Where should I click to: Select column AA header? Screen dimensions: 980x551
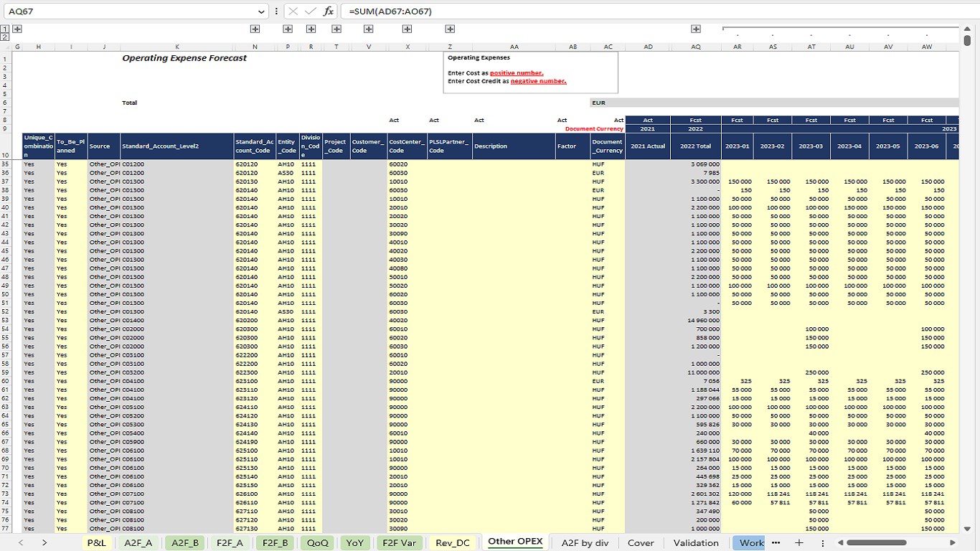pos(514,47)
